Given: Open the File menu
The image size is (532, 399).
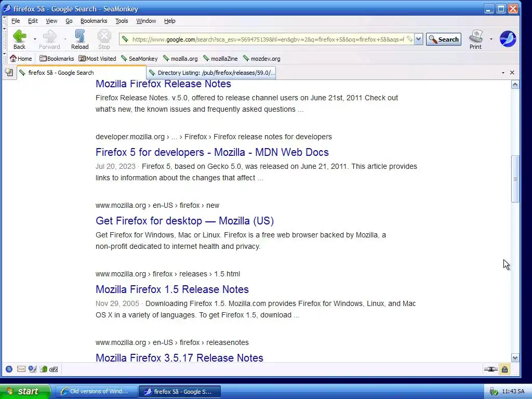Looking at the screenshot, I should point(16,21).
